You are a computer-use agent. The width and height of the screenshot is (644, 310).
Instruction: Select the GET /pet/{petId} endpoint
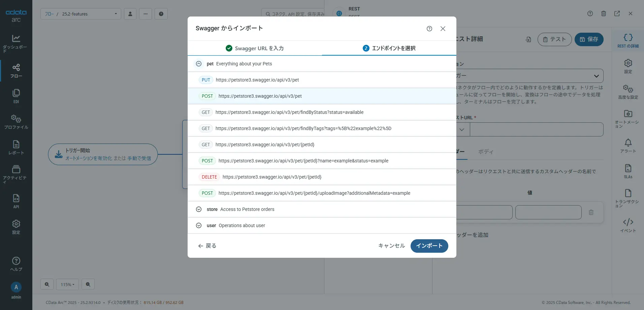coord(322,145)
